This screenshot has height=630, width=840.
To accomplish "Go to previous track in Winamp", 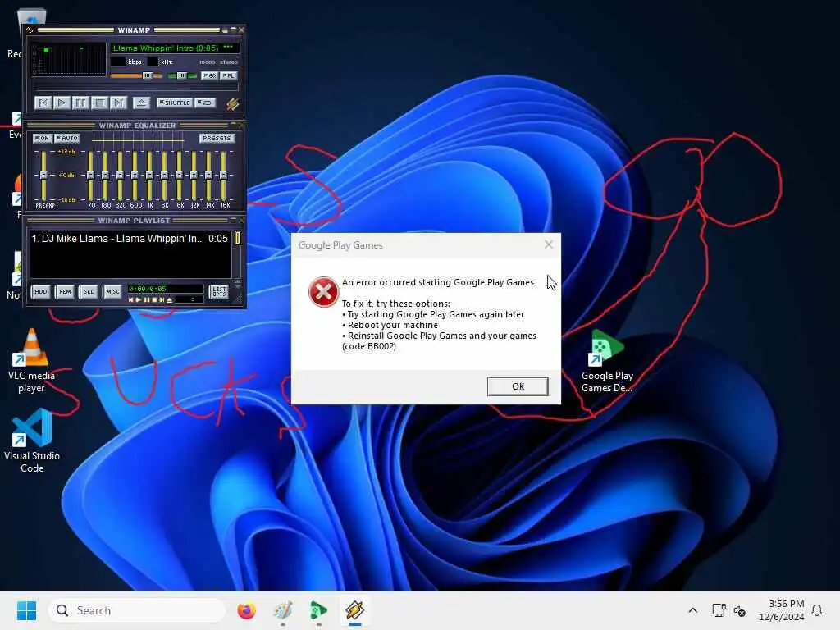I will tap(43, 103).
